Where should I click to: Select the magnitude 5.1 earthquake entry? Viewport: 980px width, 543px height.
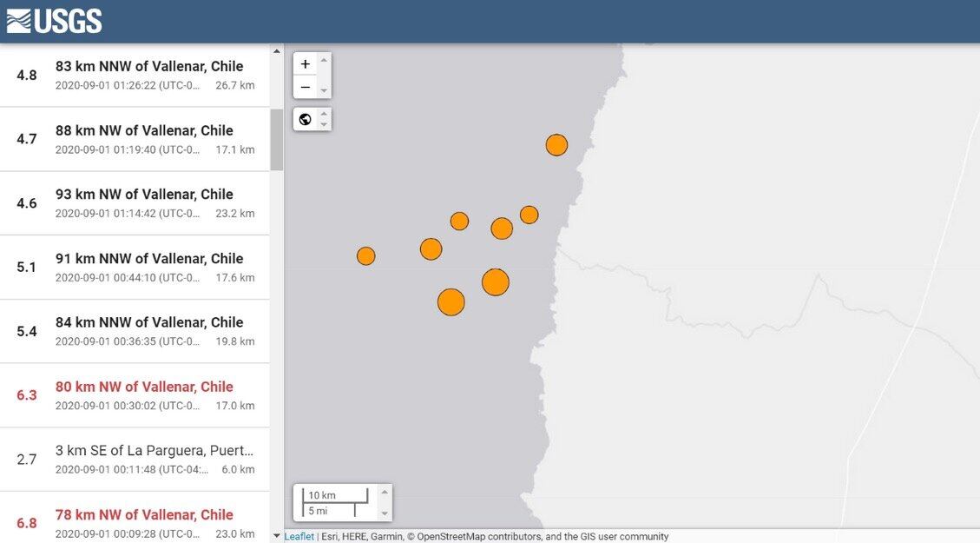coord(149,258)
